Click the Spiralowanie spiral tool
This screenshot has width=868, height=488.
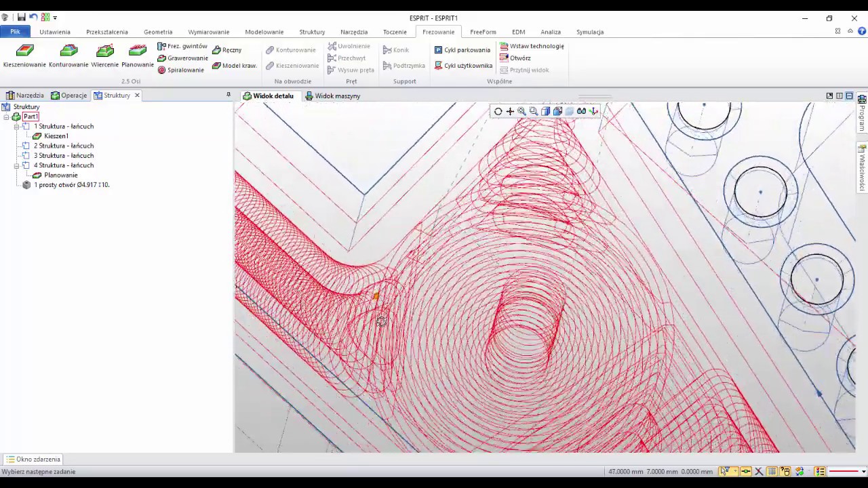pyautogui.click(x=180, y=70)
